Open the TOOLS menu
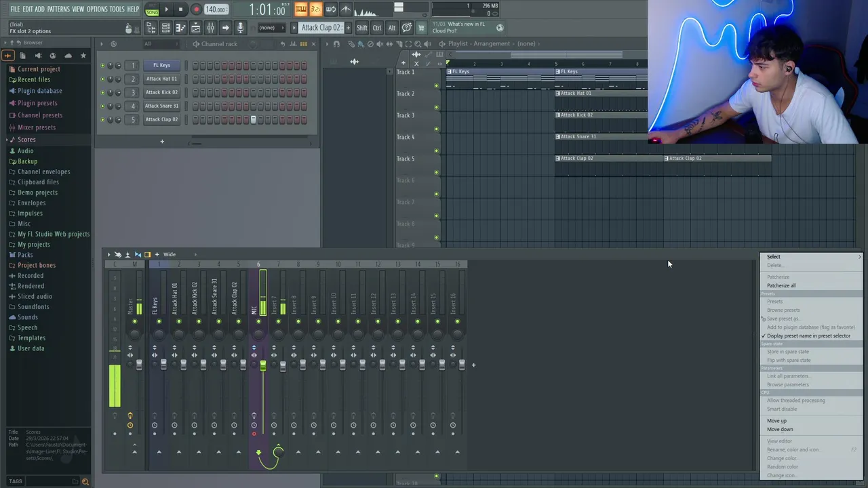The width and height of the screenshot is (868, 488). point(117,9)
